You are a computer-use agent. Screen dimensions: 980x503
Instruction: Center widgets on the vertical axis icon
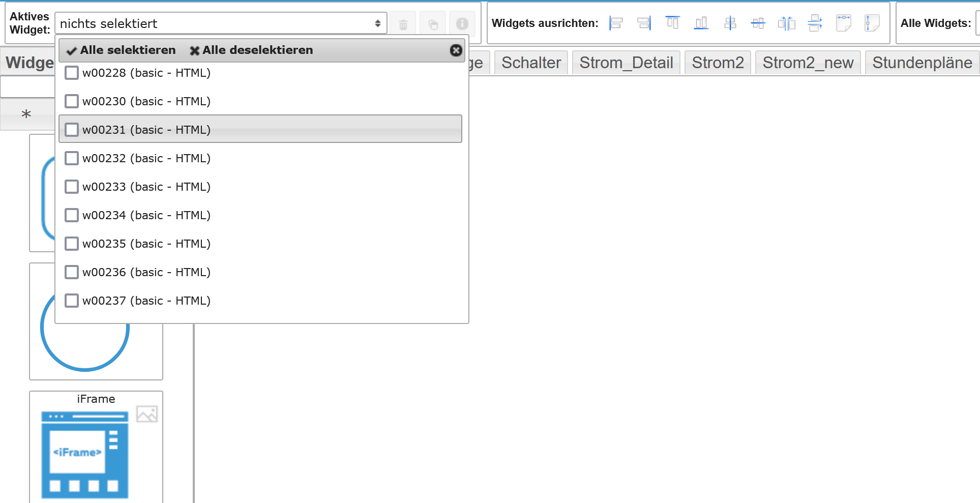(x=730, y=23)
